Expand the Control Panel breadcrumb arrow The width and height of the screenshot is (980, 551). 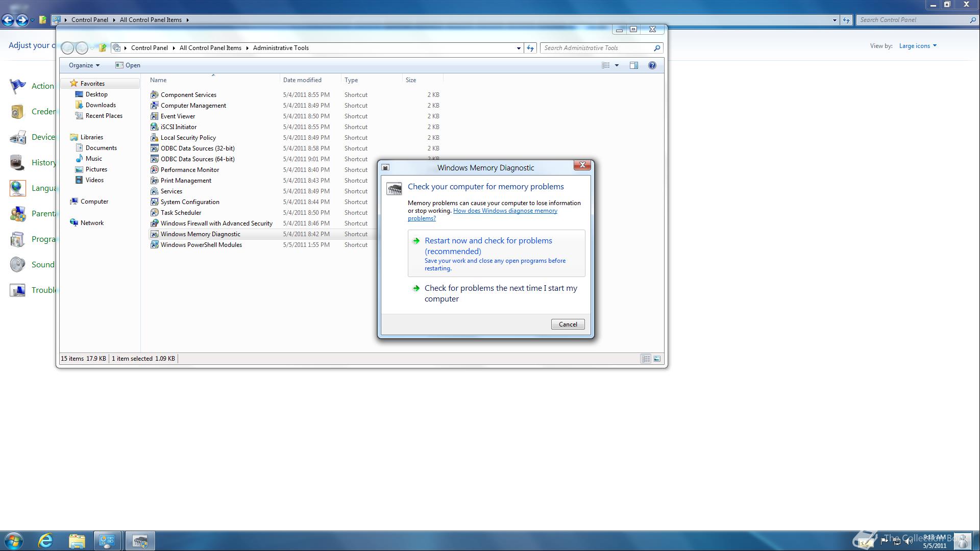(x=174, y=48)
